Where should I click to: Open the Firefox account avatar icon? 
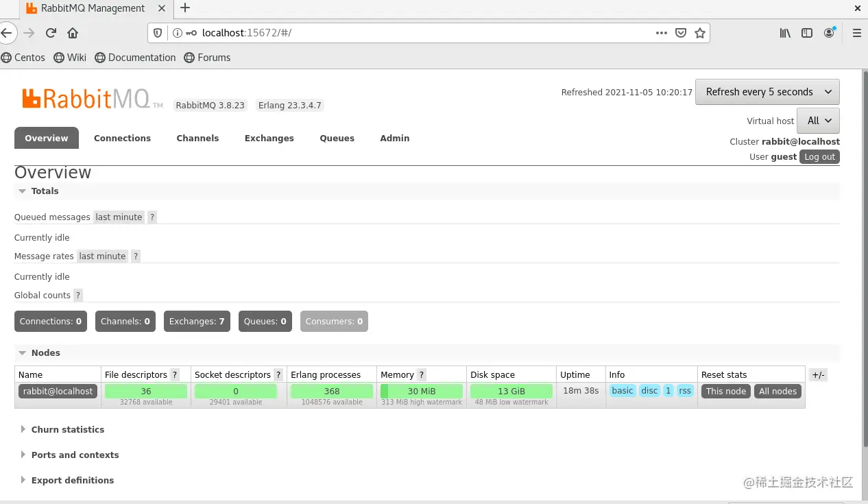[830, 33]
